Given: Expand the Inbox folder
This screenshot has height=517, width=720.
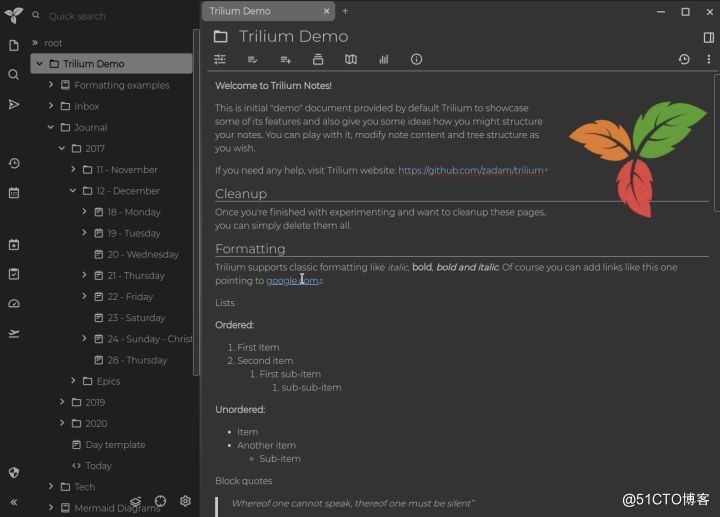Looking at the screenshot, I should tap(51, 106).
